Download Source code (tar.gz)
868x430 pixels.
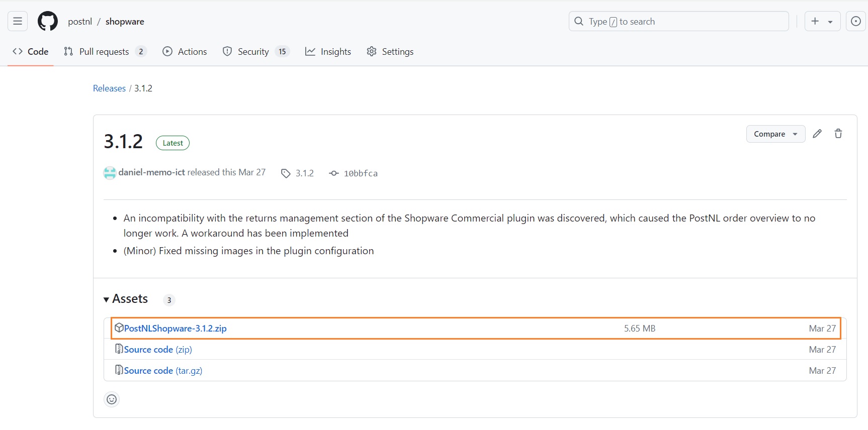pos(163,371)
